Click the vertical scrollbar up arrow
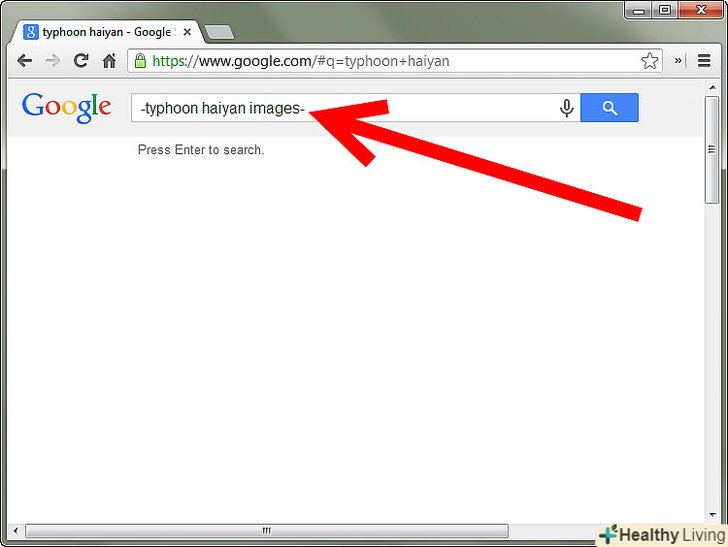The image size is (728, 547). [712, 88]
